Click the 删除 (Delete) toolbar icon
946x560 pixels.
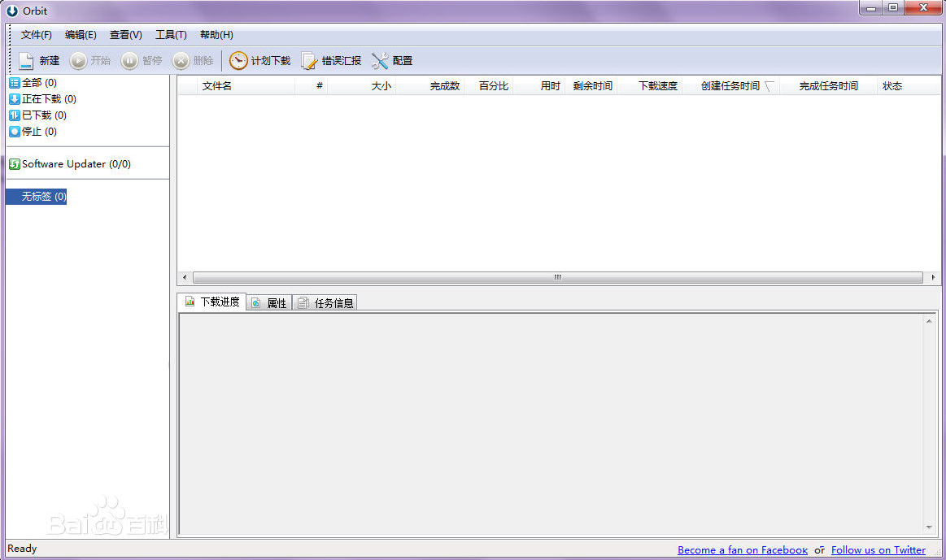[181, 61]
